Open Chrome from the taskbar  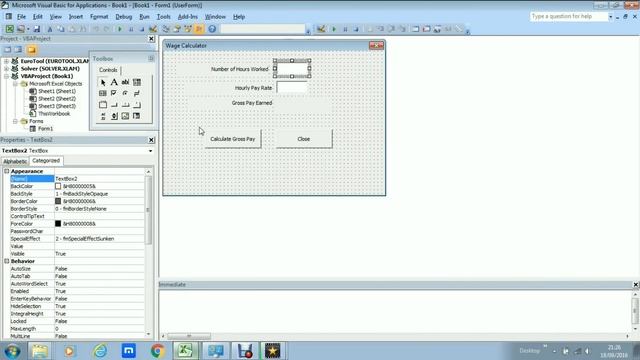(158, 351)
